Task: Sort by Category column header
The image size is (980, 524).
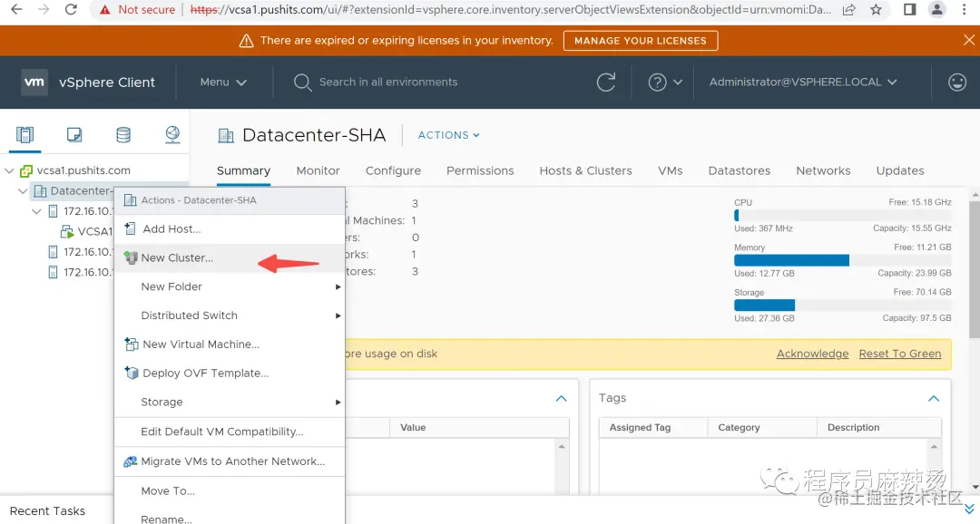Action: pyautogui.click(x=762, y=427)
